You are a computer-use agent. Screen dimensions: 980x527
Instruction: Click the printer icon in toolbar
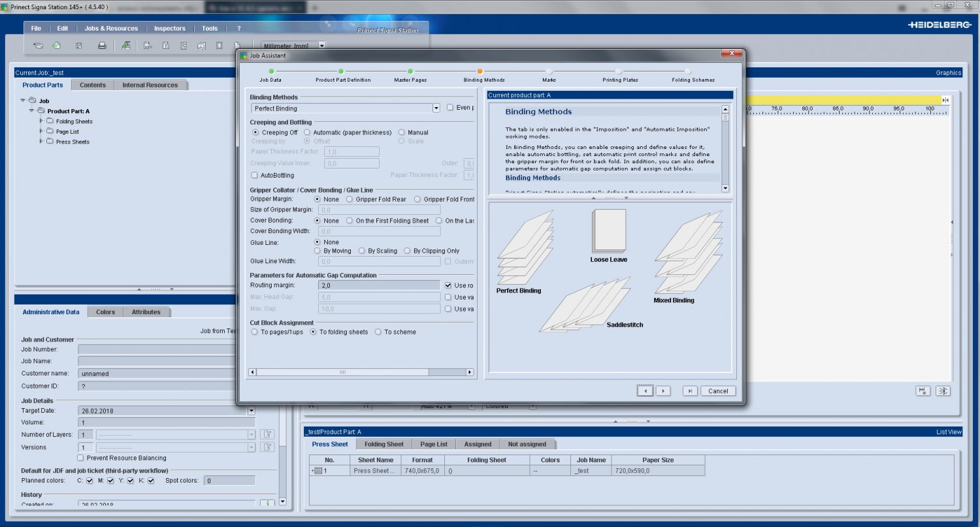[102, 46]
